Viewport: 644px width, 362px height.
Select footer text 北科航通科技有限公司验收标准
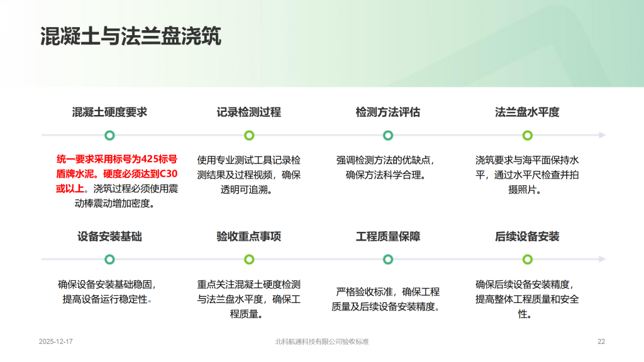pyautogui.click(x=322, y=341)
